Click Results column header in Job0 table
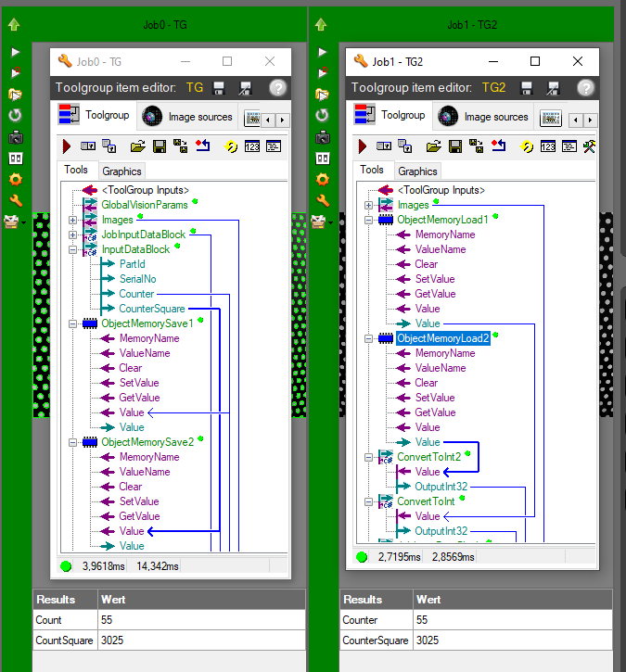 pos(65,600)
